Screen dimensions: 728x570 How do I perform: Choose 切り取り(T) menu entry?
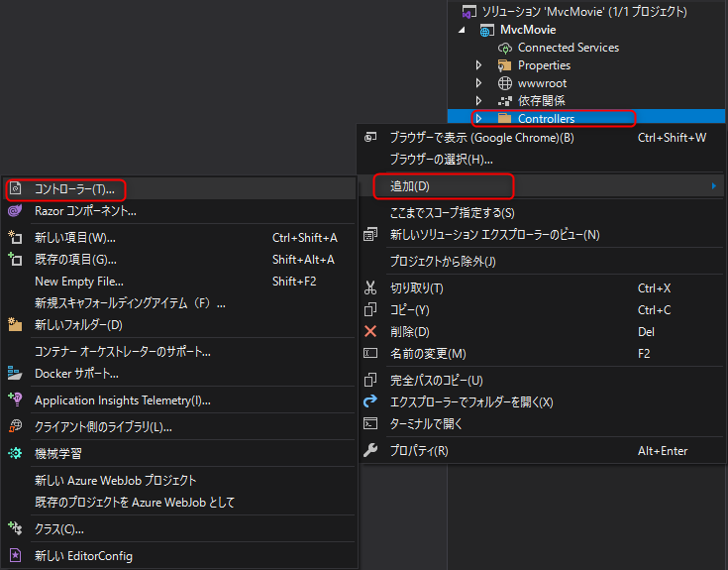click(542, 288)
